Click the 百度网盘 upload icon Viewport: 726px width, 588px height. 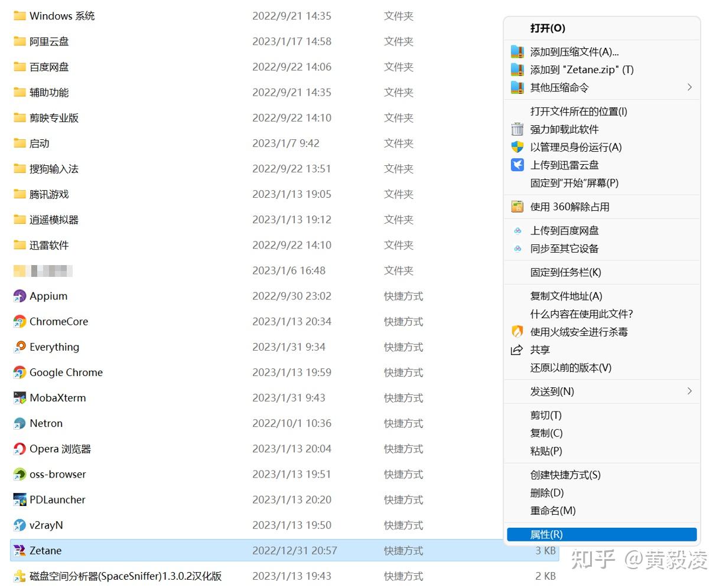(x=517, y=230)
